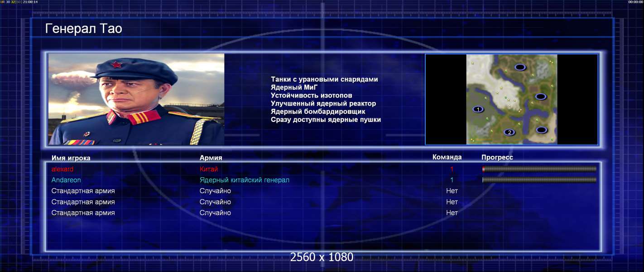Click the "Генерал Тао" title
The width and height of the screenshot is (644, 272).
84,29
